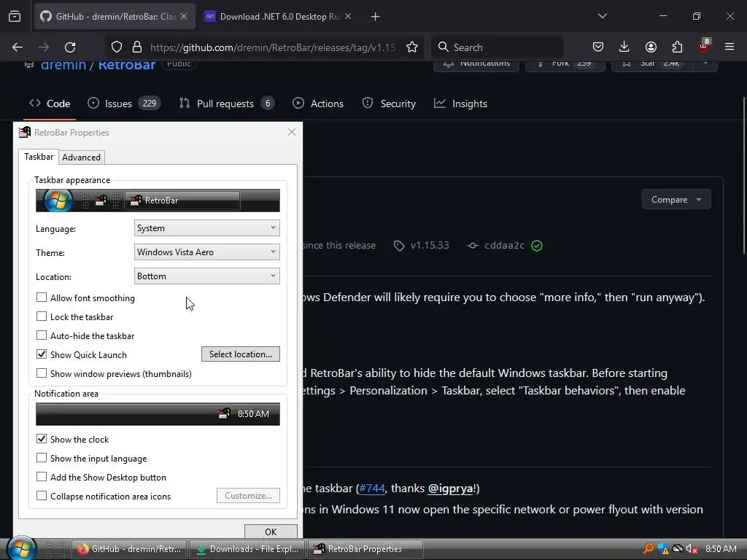Enable Auto-hide the taskbar
Image resolution: width=747 pixels, height=560 pixels.
pos(42,335)
